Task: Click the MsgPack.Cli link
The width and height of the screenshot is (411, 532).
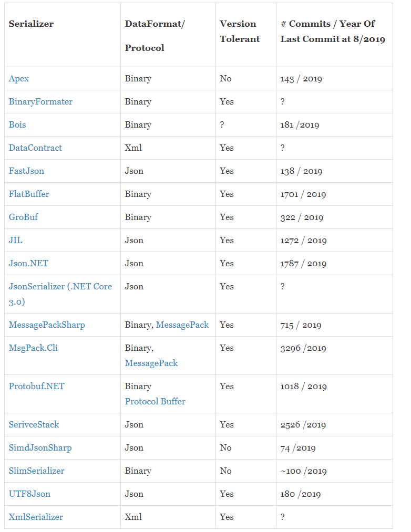Action: (33, 348)
